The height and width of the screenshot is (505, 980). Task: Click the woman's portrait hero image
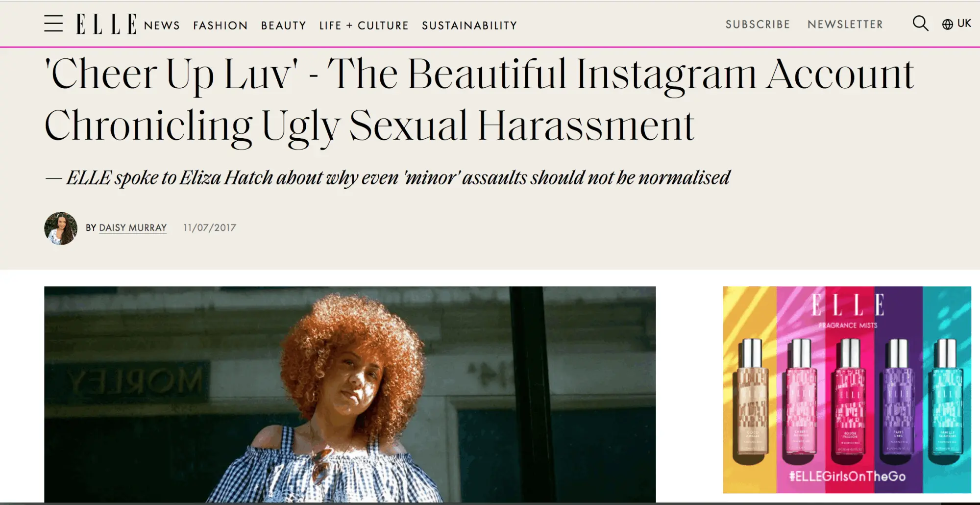coord(350,394)
